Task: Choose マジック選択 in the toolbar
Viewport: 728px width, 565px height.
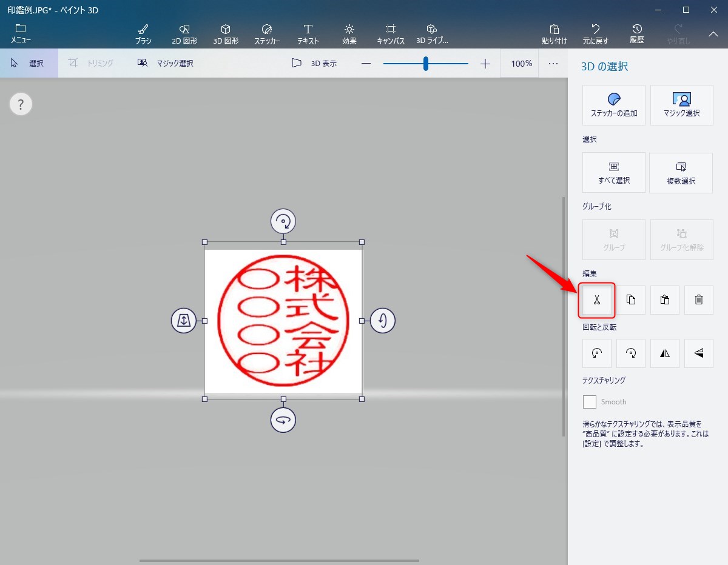Action: [x=166, y=63]
